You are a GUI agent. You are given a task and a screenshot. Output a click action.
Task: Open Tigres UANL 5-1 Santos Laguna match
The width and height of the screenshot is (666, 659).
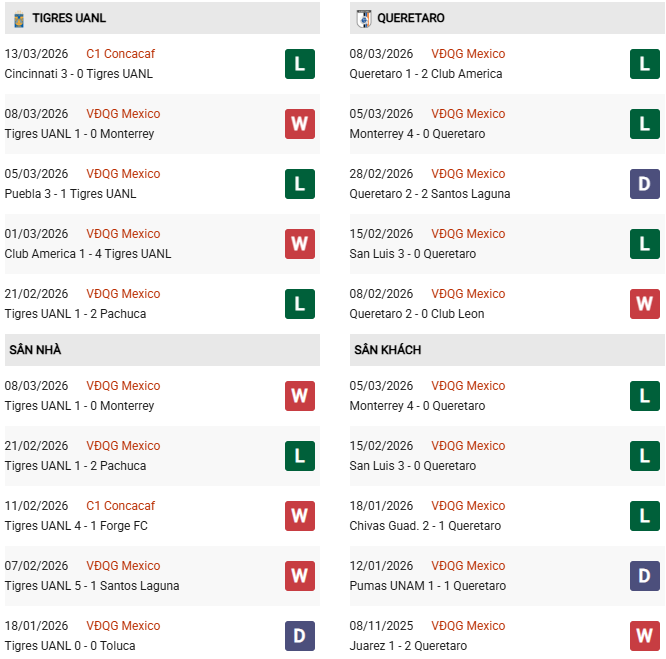click(x=92, y=586)
